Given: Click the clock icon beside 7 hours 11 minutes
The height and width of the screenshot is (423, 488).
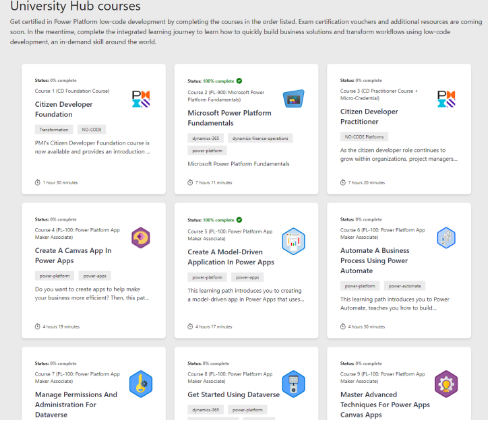Looking at the screenshot, I should (190, 182).
